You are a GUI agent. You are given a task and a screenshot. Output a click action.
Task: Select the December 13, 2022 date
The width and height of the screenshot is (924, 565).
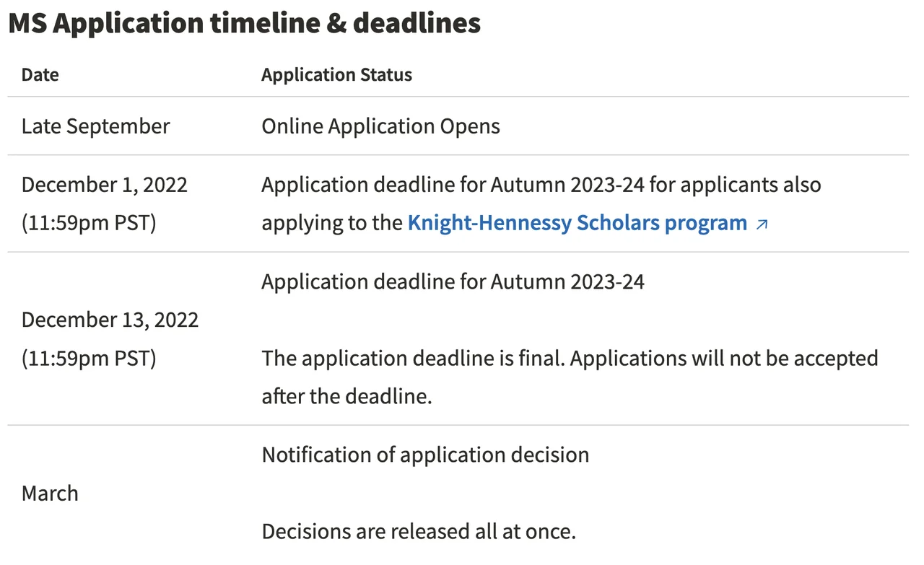click(x=110, y=320)
